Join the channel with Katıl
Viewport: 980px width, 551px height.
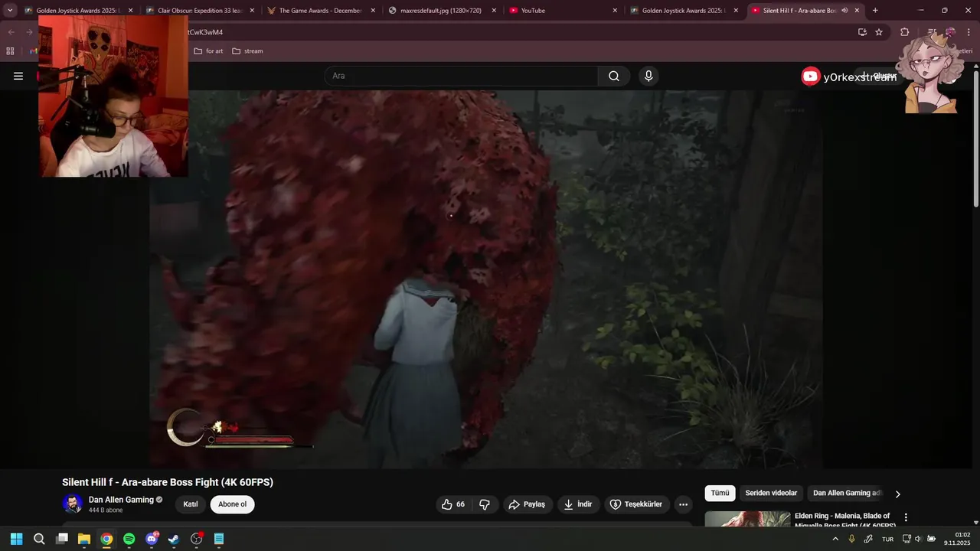coord(191,504)
